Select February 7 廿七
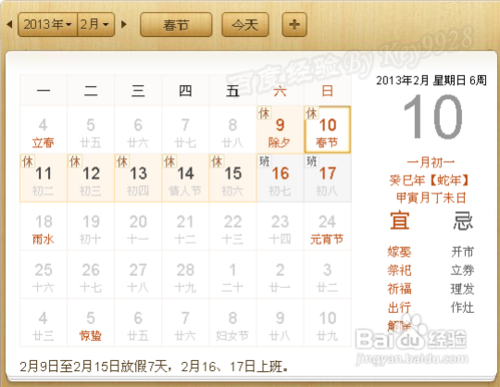Screen dimensions: 500x387 tap(185, 130)
